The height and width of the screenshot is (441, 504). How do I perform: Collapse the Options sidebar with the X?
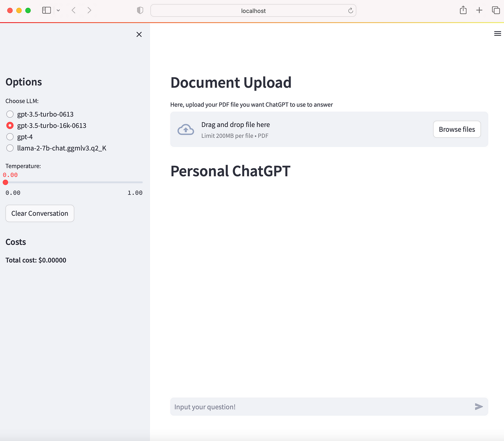[139, 34]
